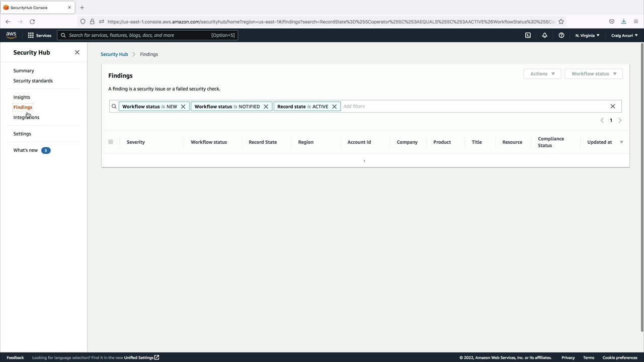This screenshot has height=362, width=644.
Task: Open the N. Virginia region selector
Action: click(x=587, y=35)
